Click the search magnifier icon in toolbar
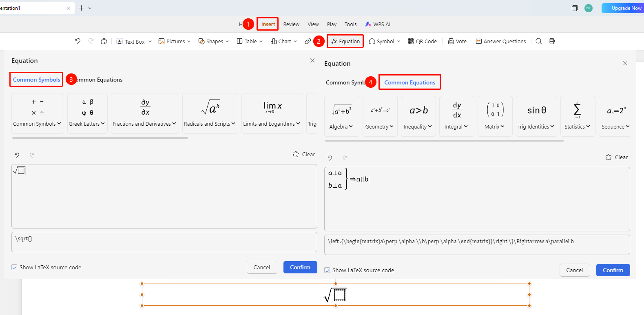 coord(539,41)
